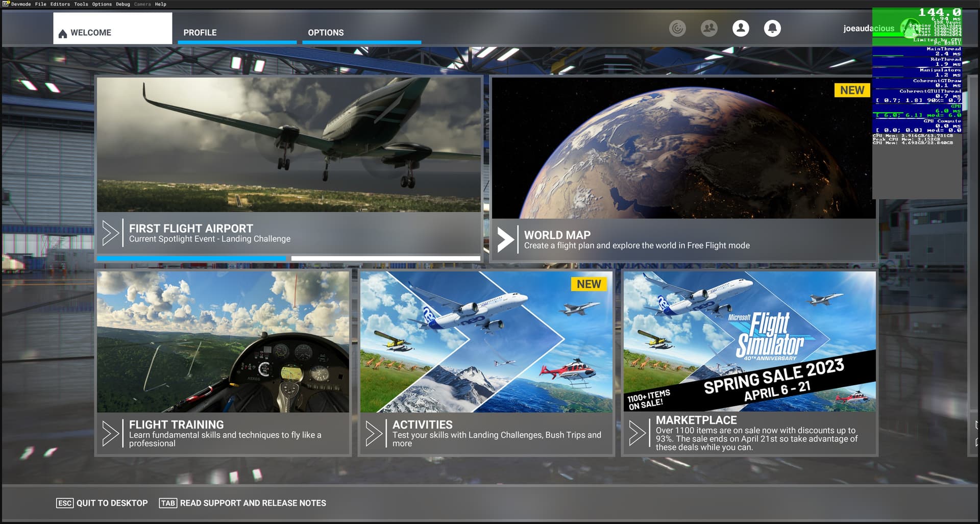Switch to the Profile tab
This screenshot has width=980, height=524.
pyautogui.click(x=200, y=33)
